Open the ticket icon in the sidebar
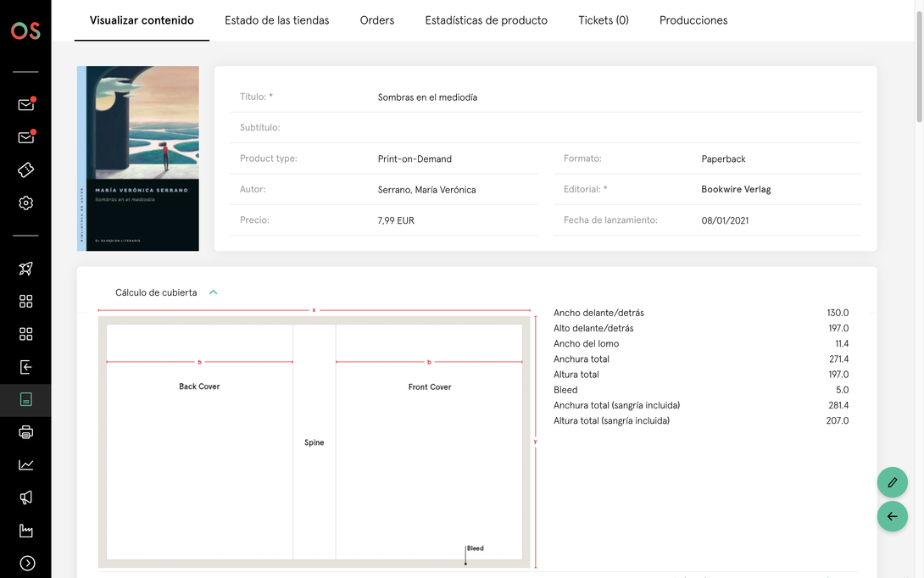 point(25,170)
